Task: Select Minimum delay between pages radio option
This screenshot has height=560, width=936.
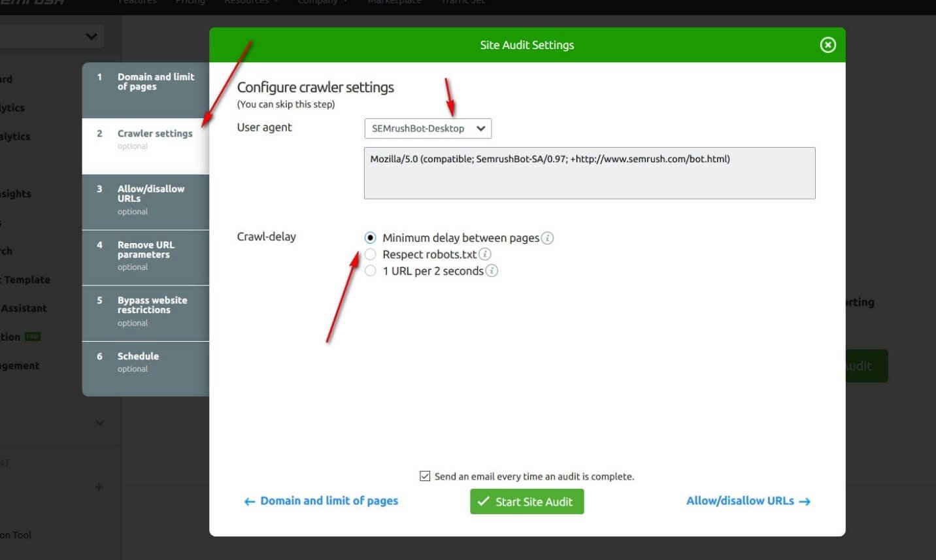Action: click(371, 238)
